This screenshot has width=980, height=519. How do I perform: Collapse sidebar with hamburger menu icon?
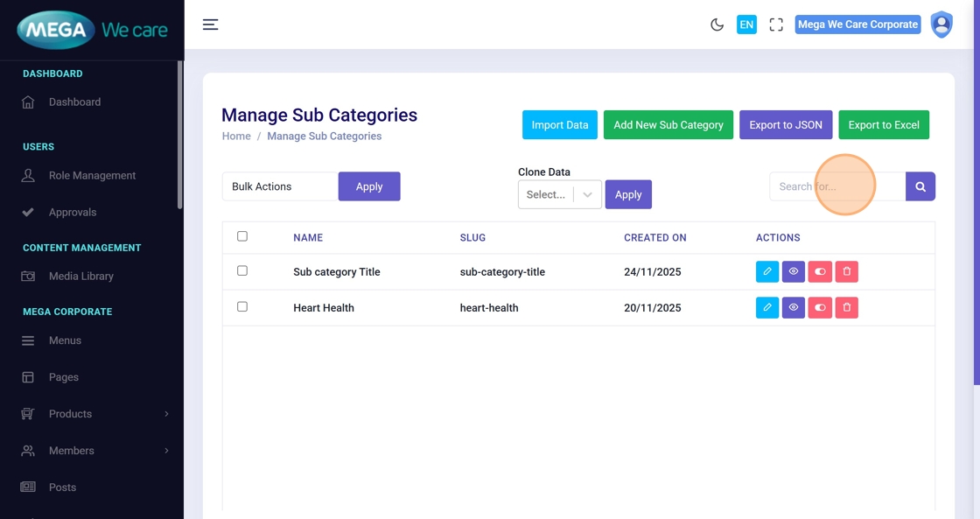point(210,25)
